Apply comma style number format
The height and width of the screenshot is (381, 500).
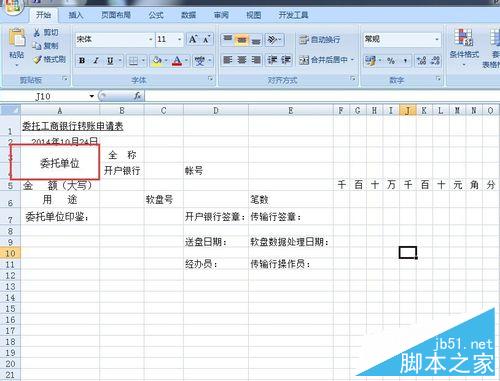405,61
